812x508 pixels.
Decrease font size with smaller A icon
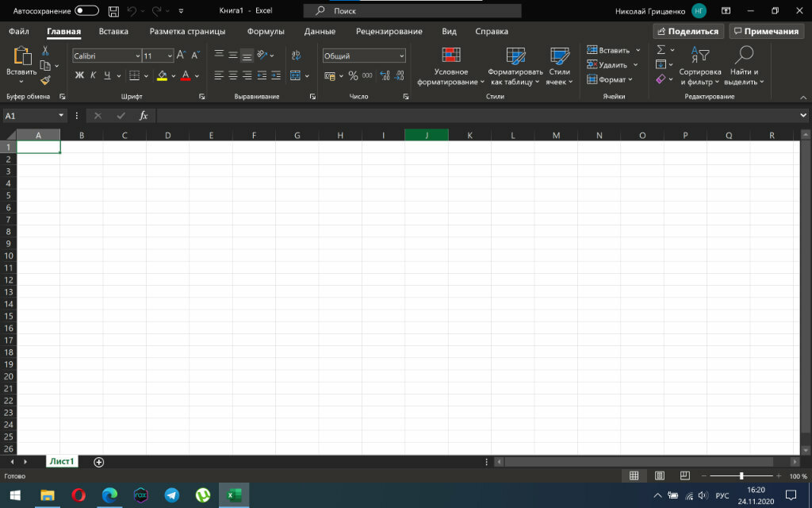(195, 56)
